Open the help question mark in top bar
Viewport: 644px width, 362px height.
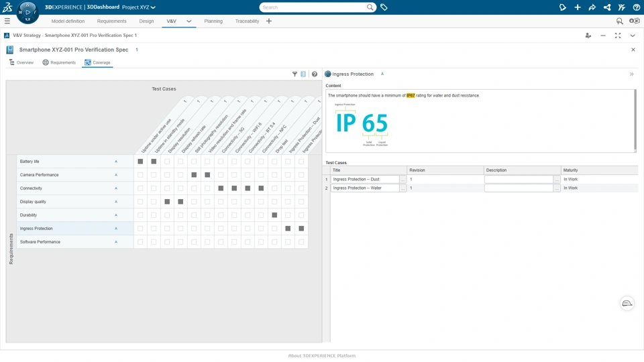[636, 7]
